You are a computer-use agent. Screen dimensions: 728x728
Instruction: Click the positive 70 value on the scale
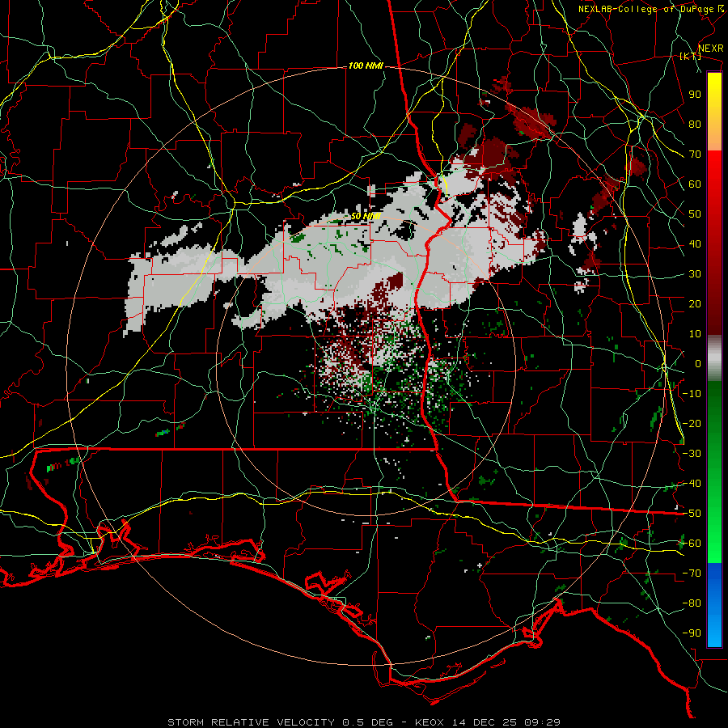[x=695, y=154]
